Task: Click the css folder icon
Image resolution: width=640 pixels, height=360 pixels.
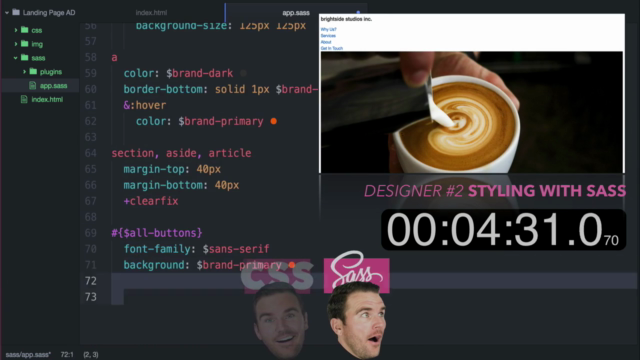Action: (x=24, y=30)
